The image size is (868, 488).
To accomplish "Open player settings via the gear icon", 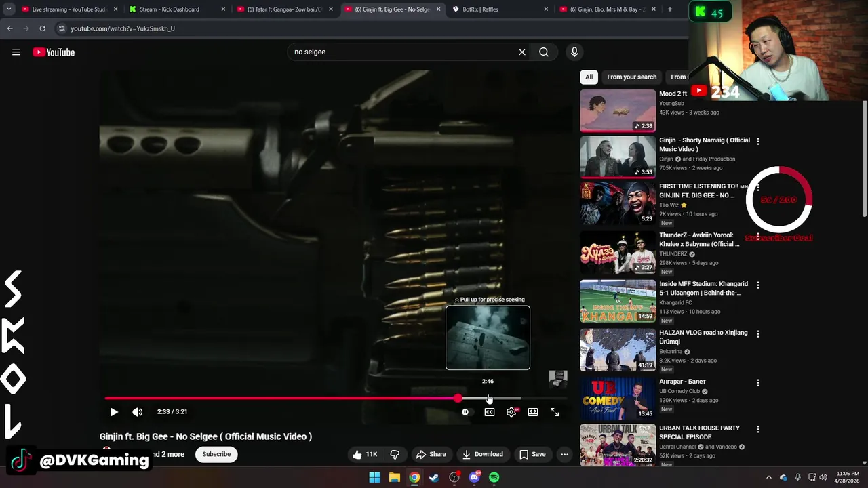I will (511, 412).
